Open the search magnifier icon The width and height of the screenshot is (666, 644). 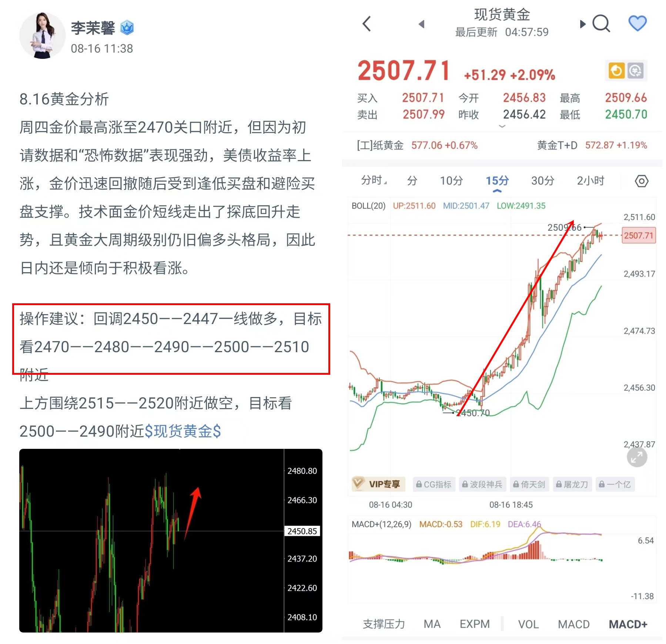(601, 24)
